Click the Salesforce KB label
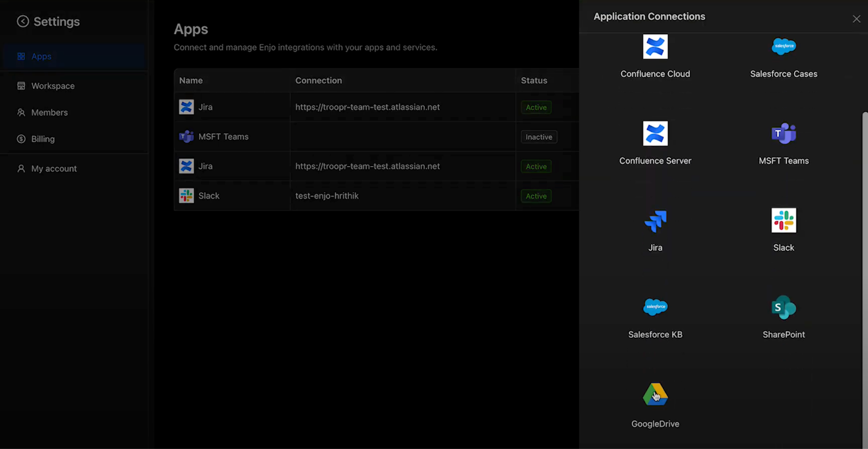 pyautogui.click(x=655, y=334)
